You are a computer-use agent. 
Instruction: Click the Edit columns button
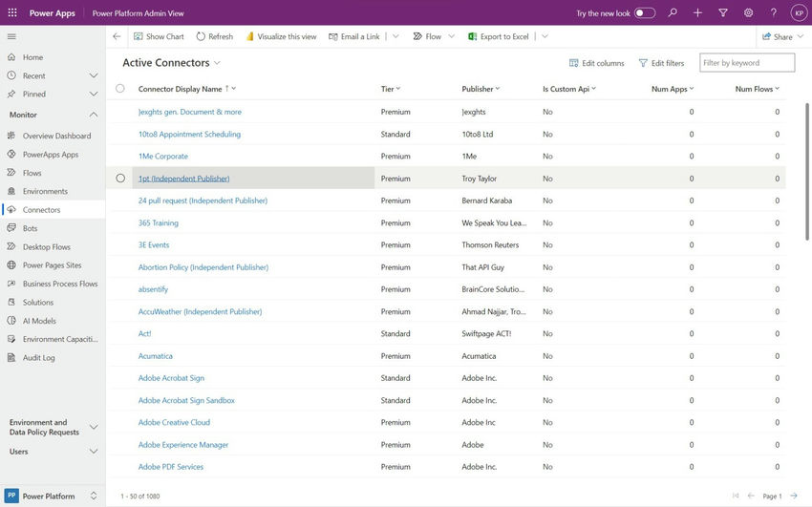[x=597, y=63]
